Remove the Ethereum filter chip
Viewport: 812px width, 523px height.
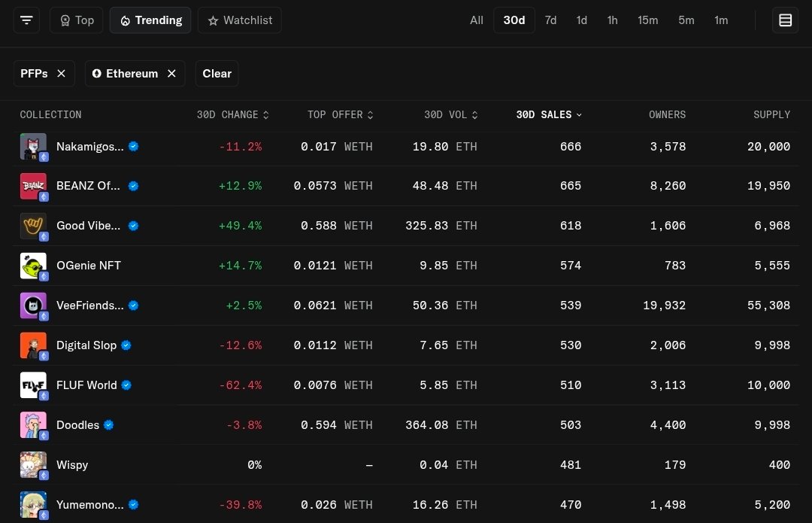172,74
